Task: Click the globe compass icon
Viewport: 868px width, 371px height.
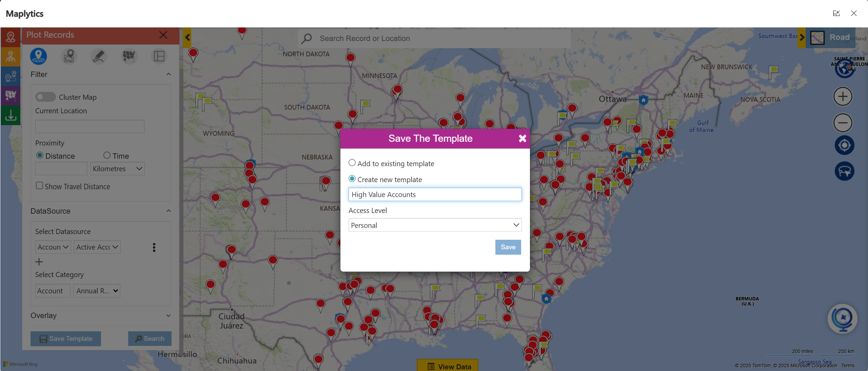Action: pos(844,69)
